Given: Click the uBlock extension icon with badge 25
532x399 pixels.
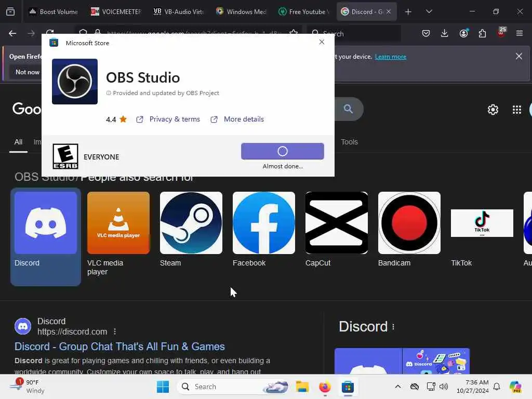Looking at the screenshot, I should click(501, 33).
